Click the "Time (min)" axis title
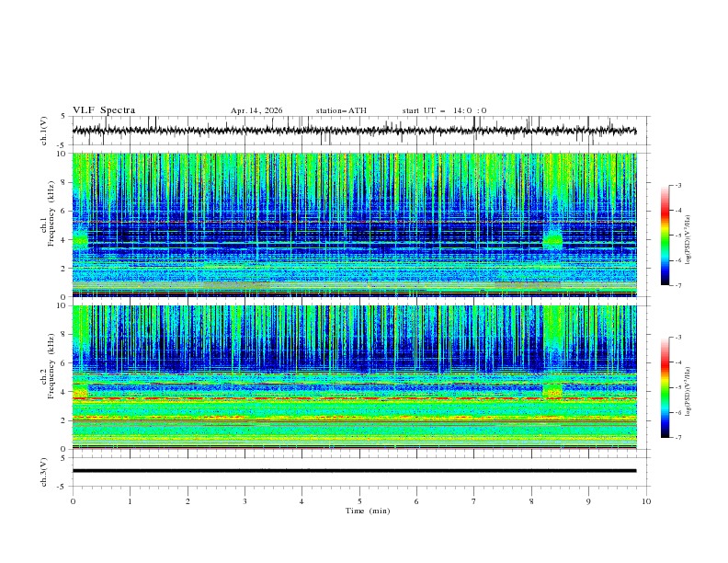 coord(368,511)
